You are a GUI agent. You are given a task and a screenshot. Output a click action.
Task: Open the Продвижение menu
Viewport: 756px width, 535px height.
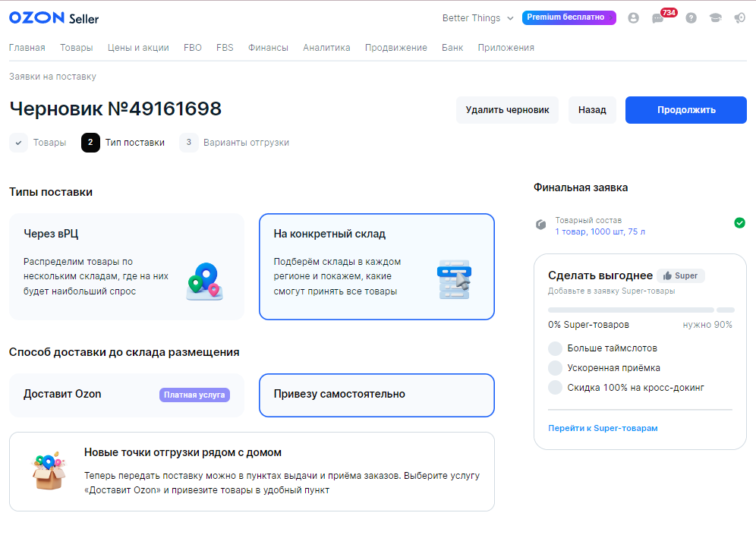[x=396, y=48]
